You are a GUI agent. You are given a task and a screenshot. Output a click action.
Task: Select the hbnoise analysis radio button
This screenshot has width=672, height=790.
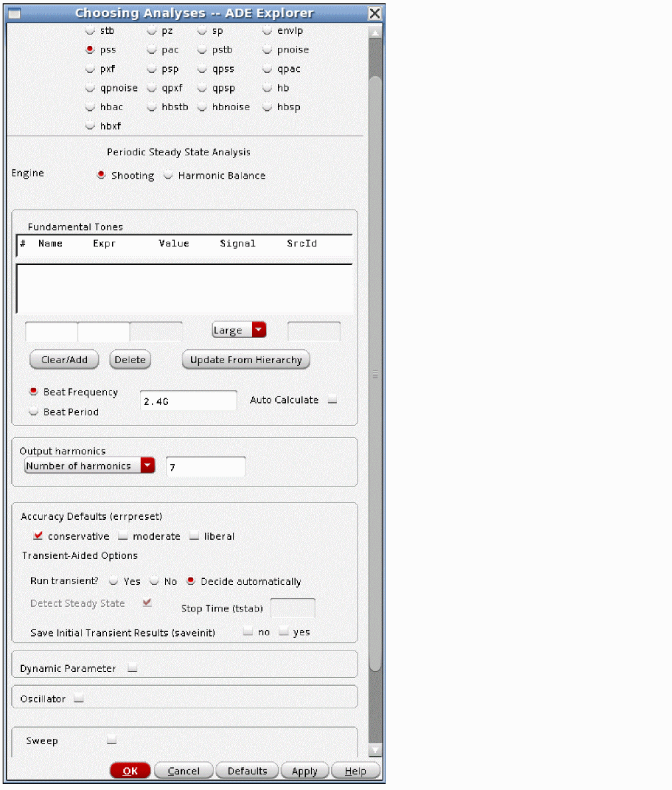tap(202, 107)
